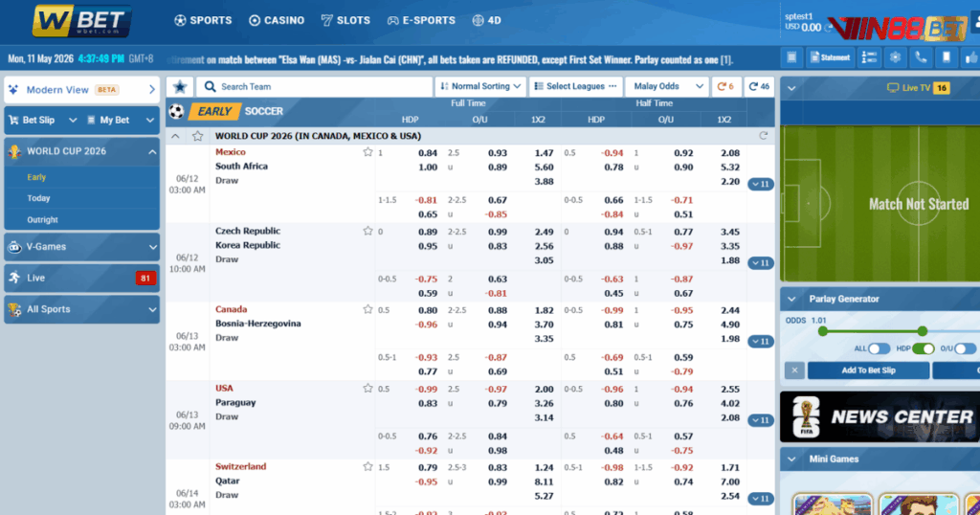Open the player results list icon
The image size is (980, 515).
pos(869,57)
